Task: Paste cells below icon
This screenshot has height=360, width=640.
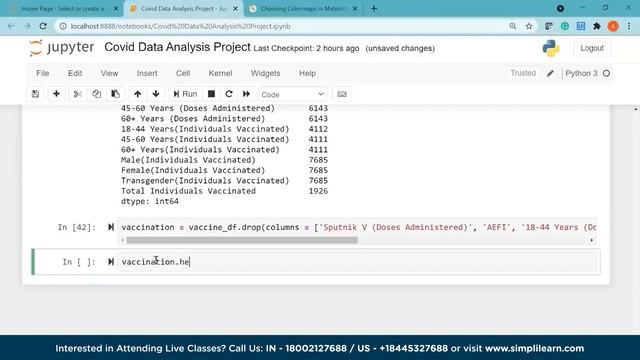Action: click(116, 94)
